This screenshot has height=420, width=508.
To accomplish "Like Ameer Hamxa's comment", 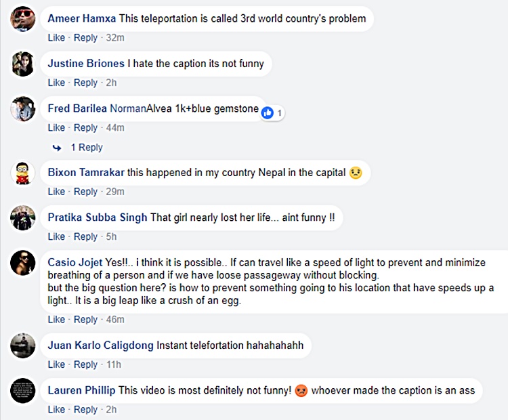I will 56,38.
